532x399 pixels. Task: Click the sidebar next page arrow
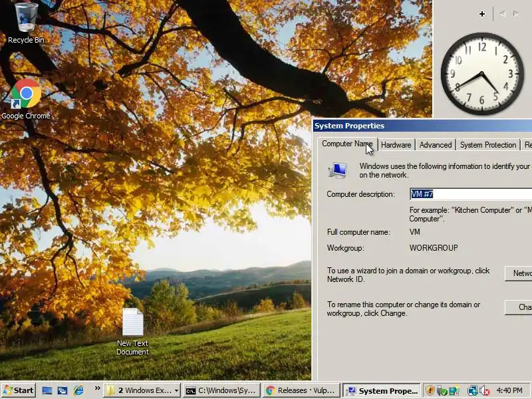(x=517, y=14)
